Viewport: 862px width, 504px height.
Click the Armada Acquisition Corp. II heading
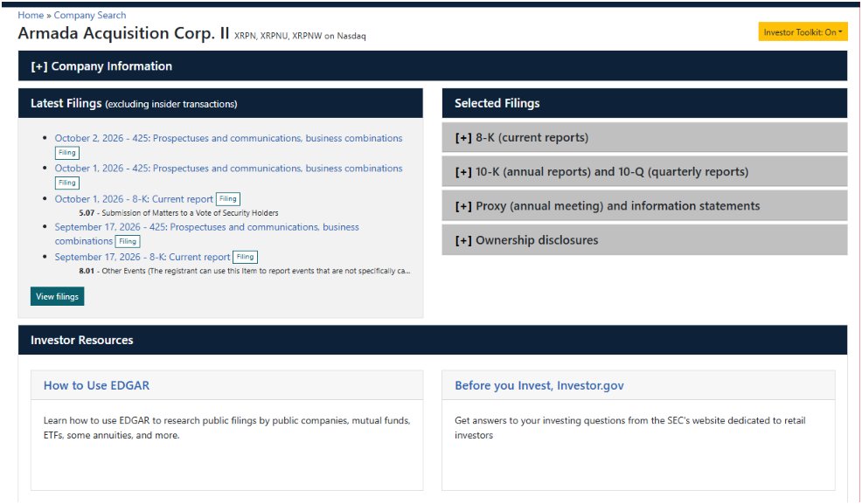click(x=123, y=33)
